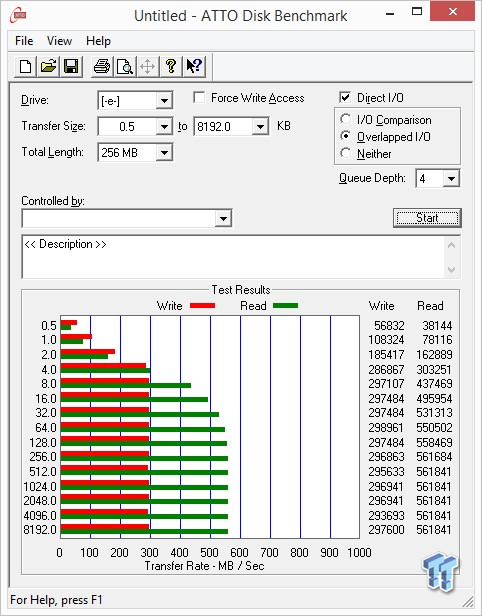Viewport: 482px width, 616px height.
Task: Save results using the floppy disk icon
Action: coord(71,66)
